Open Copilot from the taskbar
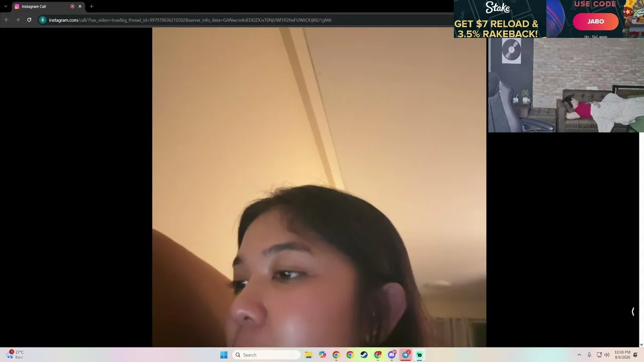Viewport: 644px width, 362px height. click(323, 355)
